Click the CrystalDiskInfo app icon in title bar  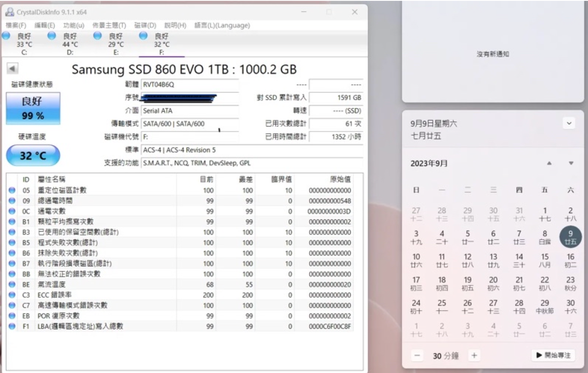[10, 12]
